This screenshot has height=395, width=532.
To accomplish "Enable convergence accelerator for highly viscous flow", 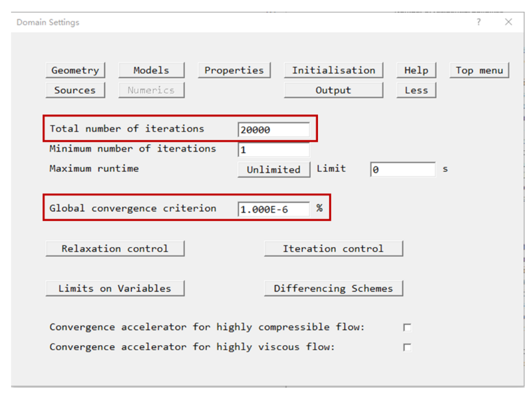I will [x=407, y=347].
